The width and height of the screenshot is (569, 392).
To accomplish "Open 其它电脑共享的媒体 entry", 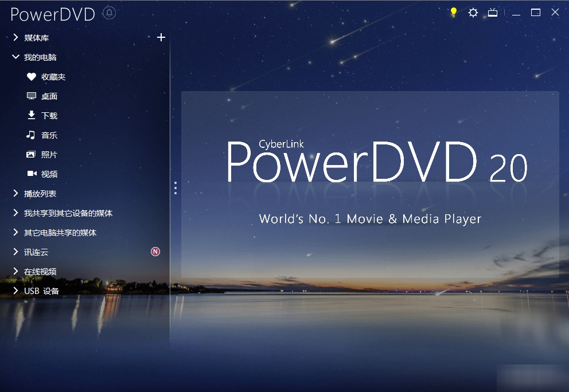I will (x=60, y=233).
